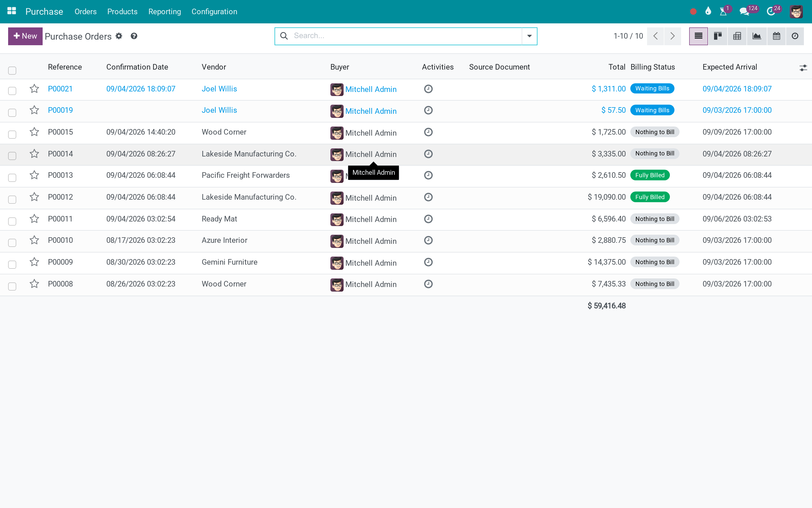Open activity clock for P00021
The height and width of the screenshot is (508, 812).
click(x=428, y=89)
